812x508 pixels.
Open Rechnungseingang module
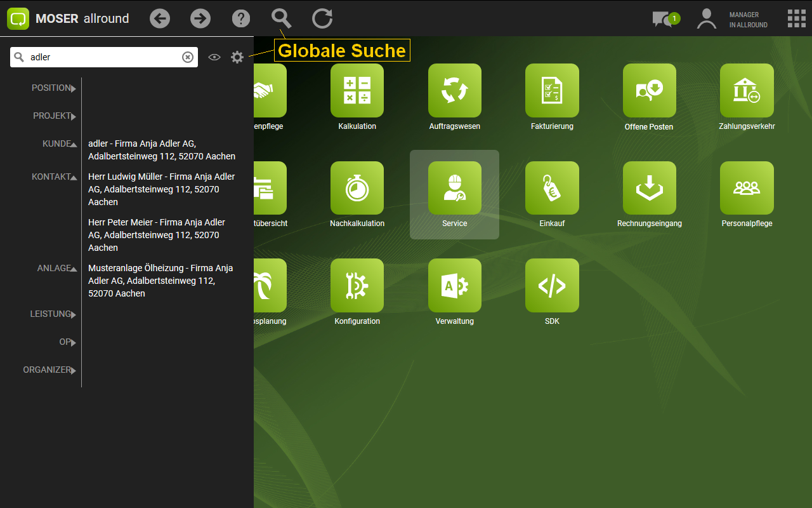point(649,189)
